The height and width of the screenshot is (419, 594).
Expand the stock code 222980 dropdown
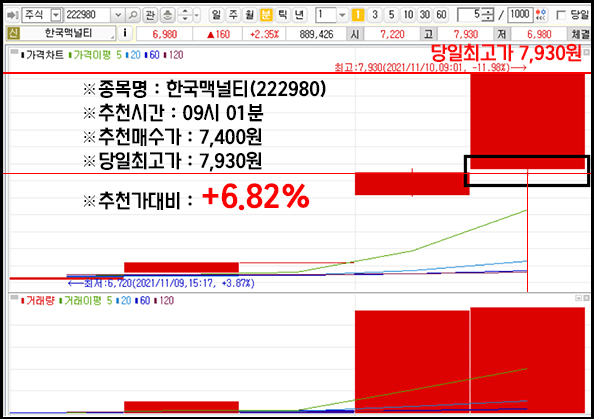pyautogui.click(x=118, y=15)
